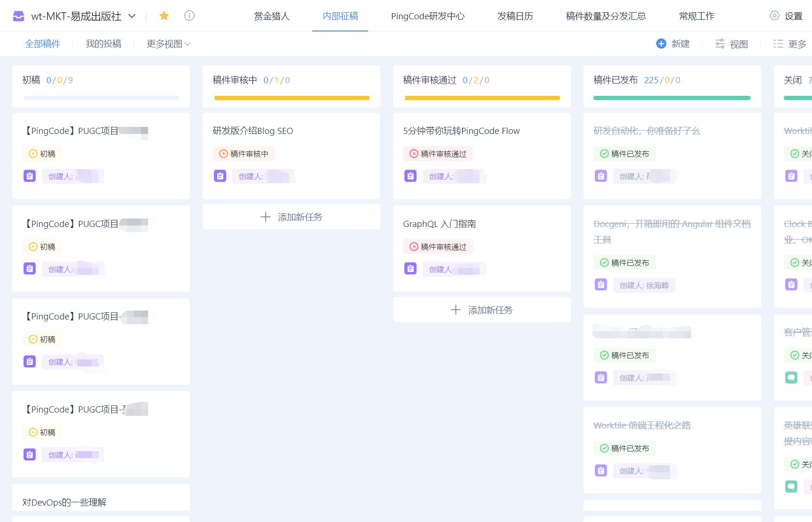Screen dimensions: 812x522
Task: Open the GraphQL 入门指南 card
Action: [482, 249]
